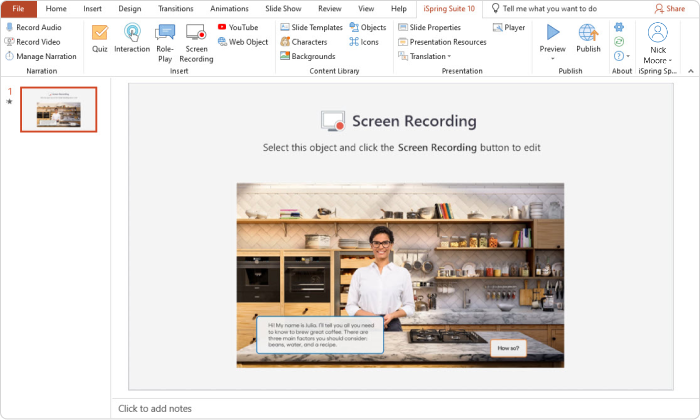Click the Preview play icon
This screenshot has height=420, width=700.
coord(553,32)
